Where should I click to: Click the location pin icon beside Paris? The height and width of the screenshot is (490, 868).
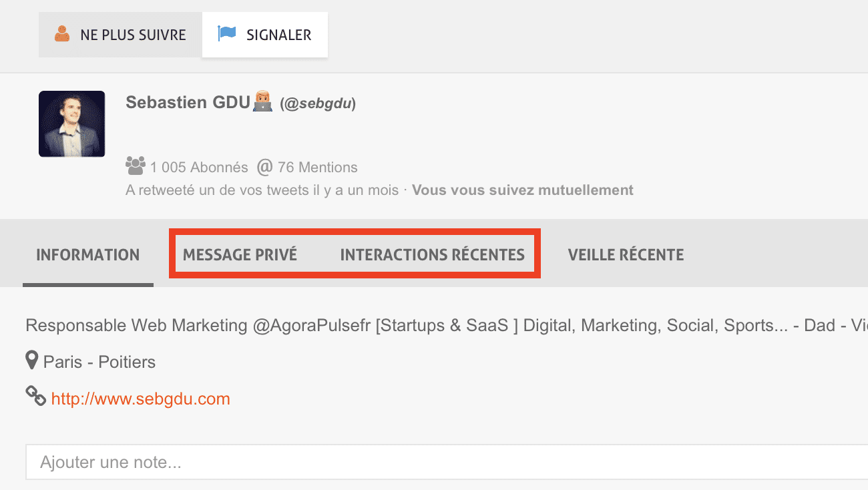[x=31, y=361]
